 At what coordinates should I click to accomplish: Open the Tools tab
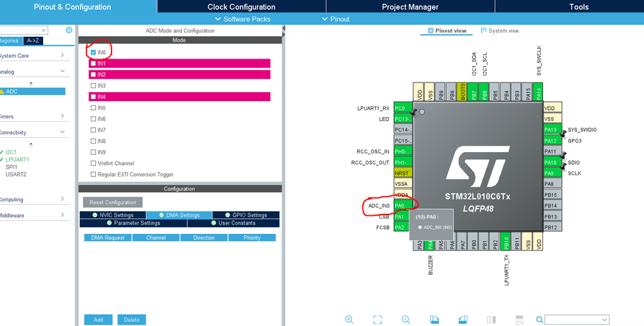579,6
